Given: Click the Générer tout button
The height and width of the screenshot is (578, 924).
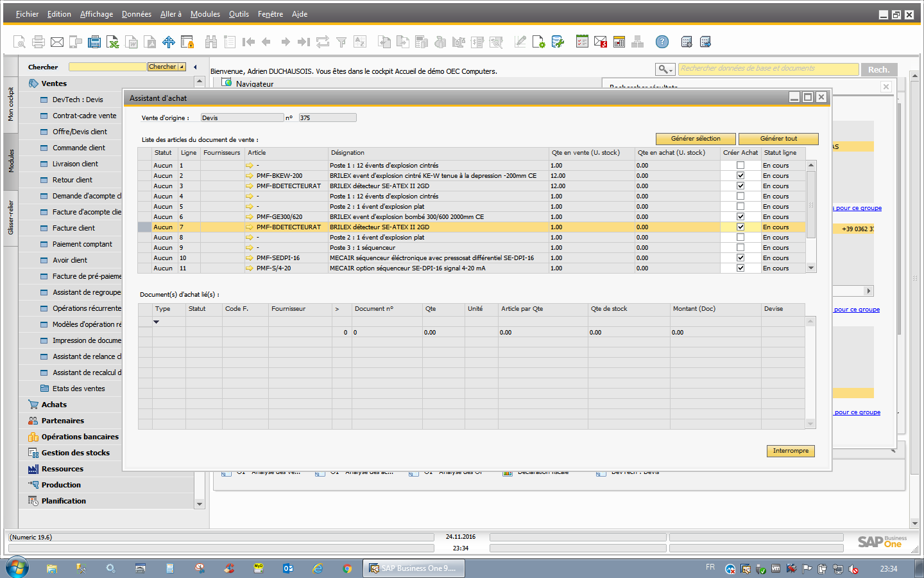Looking at the screenshot, I should pyautogui.click(x=778, y=139).
